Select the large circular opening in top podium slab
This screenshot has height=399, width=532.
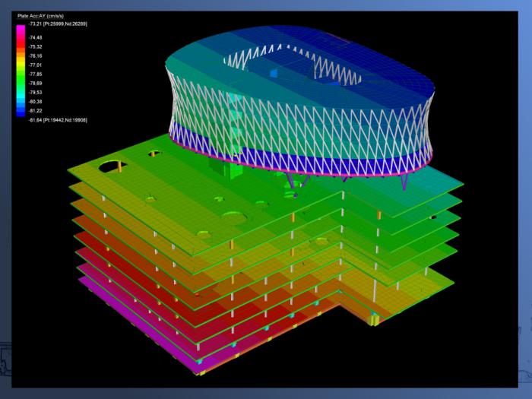pos(110,166)
